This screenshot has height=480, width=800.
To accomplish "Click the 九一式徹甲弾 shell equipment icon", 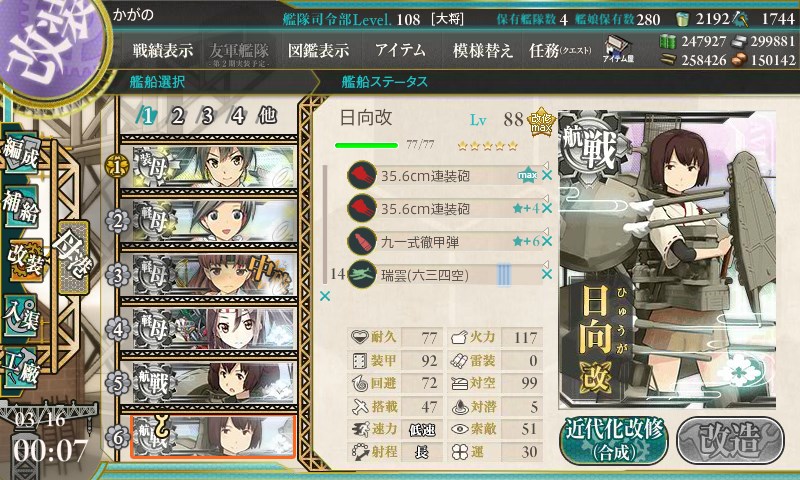I will [x=362, y=241].
